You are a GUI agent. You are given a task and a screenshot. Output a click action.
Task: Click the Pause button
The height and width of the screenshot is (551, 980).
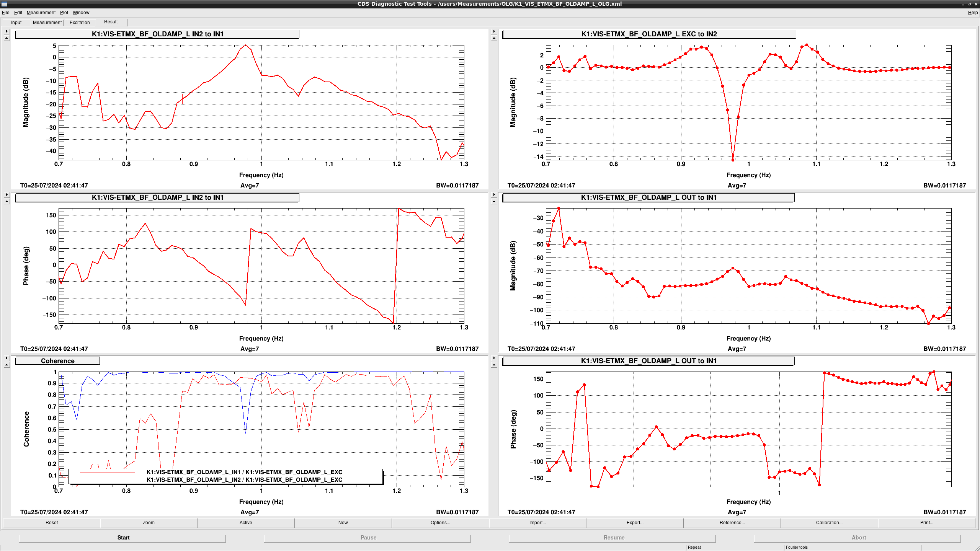tap(367, 538)
